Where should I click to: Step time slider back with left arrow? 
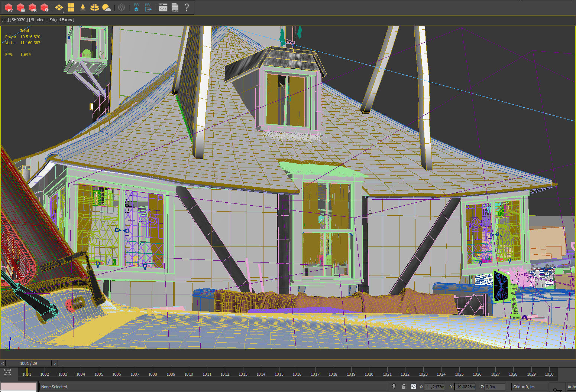click(x=3, y=363)
